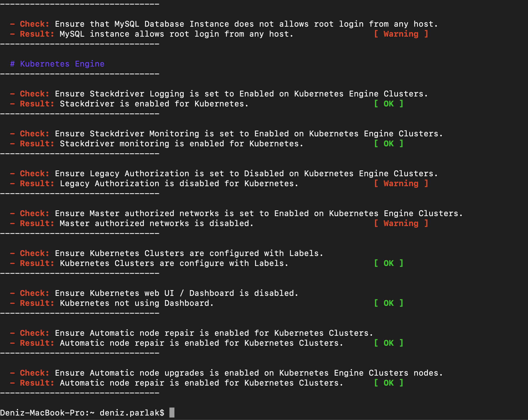Click the text "Master authorized networks is disabled."
This screenshot has width=528, height=420.
tap(156, 223)
